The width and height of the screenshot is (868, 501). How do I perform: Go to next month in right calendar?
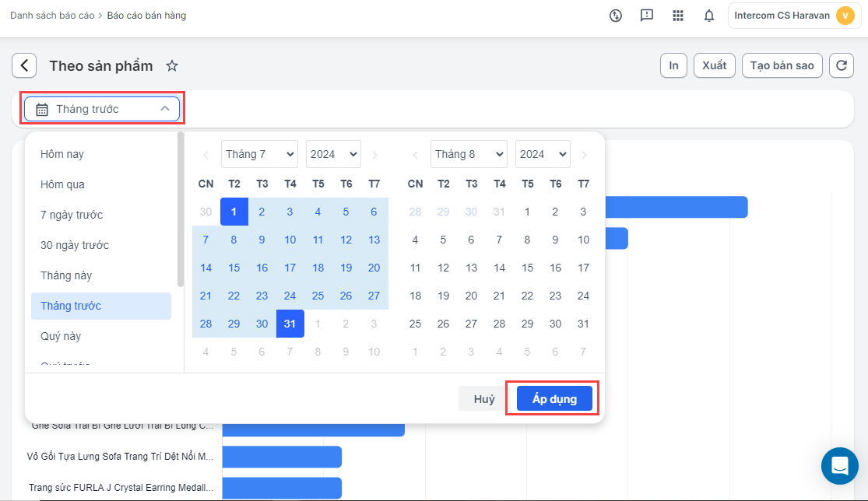(584, 155)
